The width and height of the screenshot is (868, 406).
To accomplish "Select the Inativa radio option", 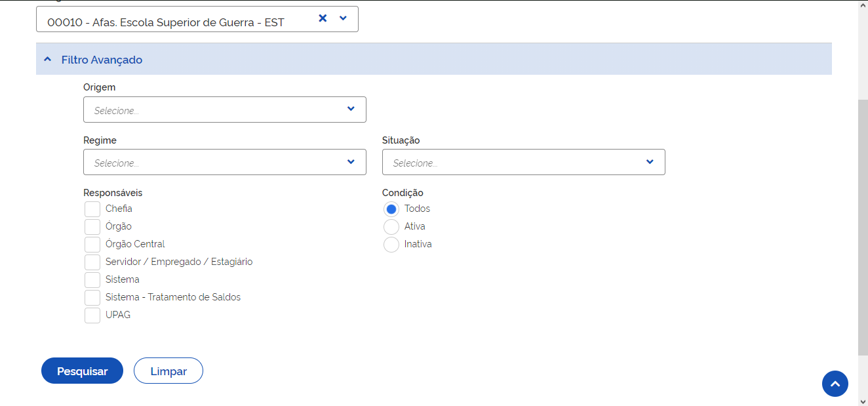I will pos(391,245).
